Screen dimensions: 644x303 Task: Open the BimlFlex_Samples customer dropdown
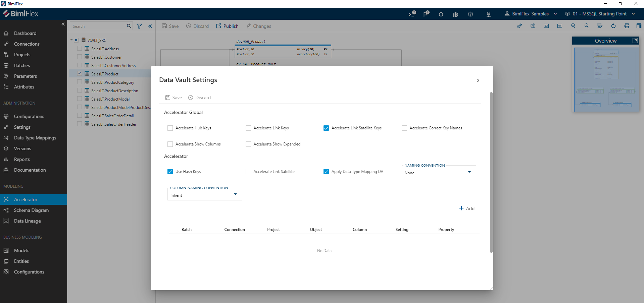[x=531, y=14]
